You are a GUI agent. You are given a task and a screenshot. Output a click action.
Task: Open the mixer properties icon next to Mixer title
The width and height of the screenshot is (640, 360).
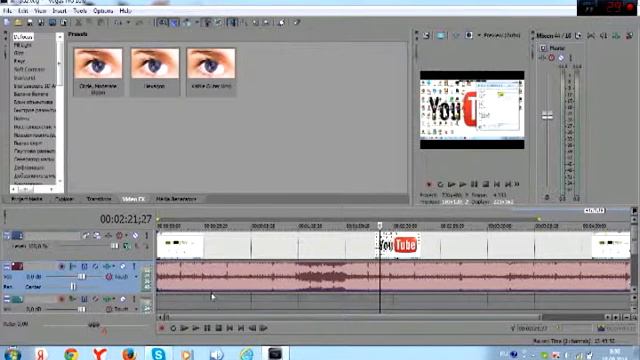(x=578, y=36)
